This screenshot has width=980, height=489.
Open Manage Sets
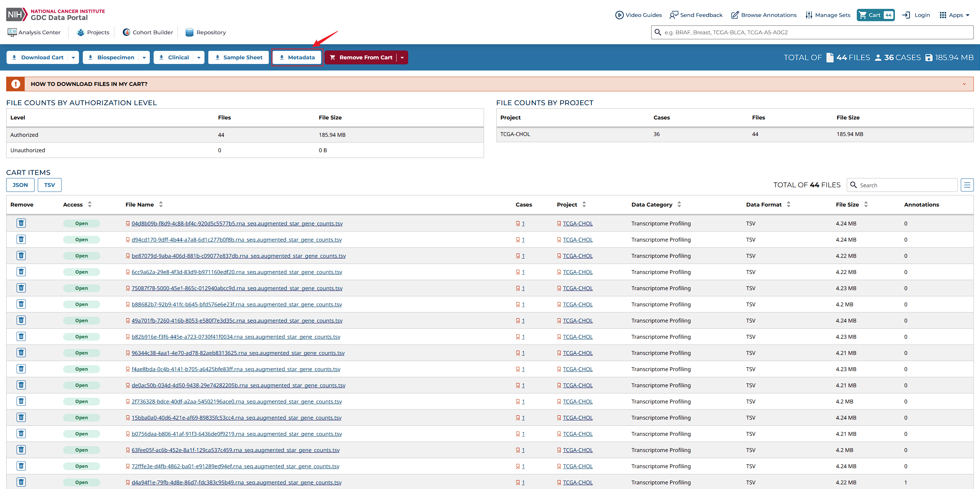click(x=828, y=15)
